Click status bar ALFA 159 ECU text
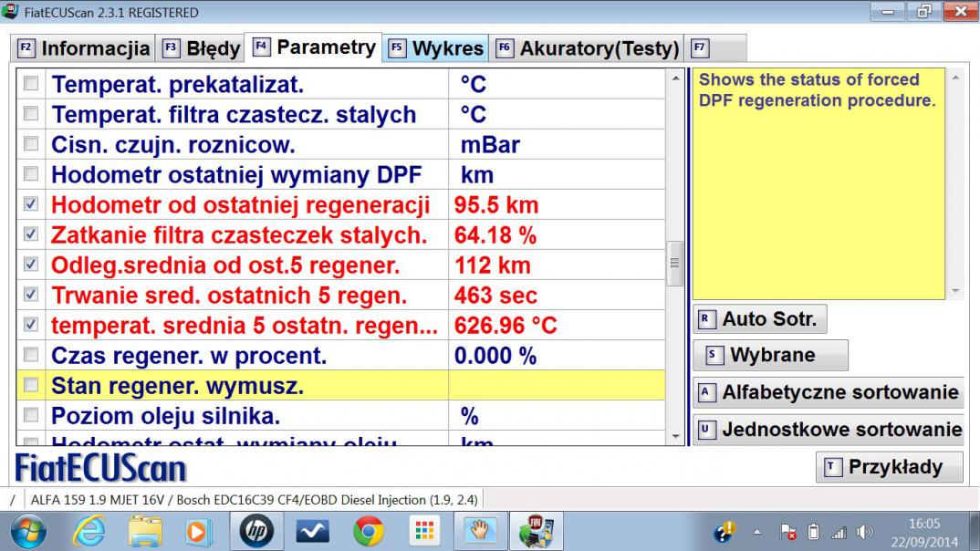Screen dimensions: 980x551 254,500
